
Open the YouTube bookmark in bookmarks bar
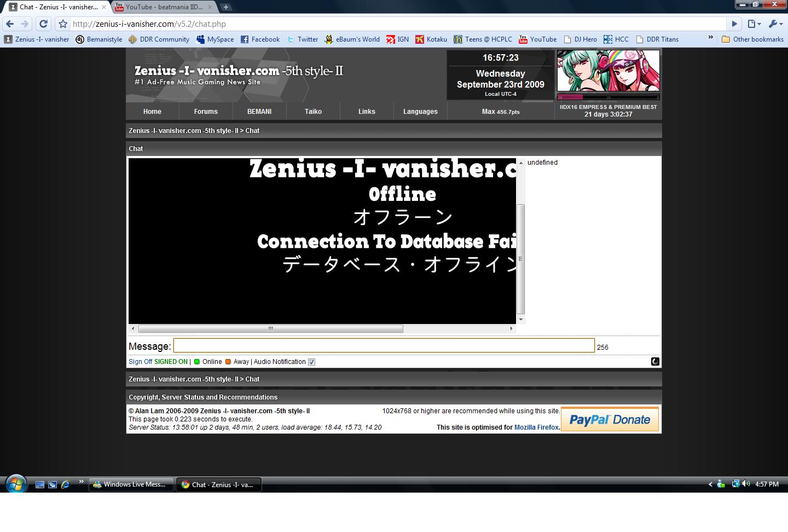[x=538, y=39]
